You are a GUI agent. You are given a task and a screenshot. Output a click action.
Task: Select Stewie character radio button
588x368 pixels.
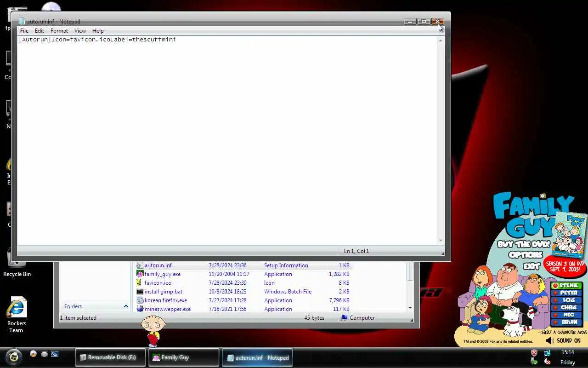(555, 286)
